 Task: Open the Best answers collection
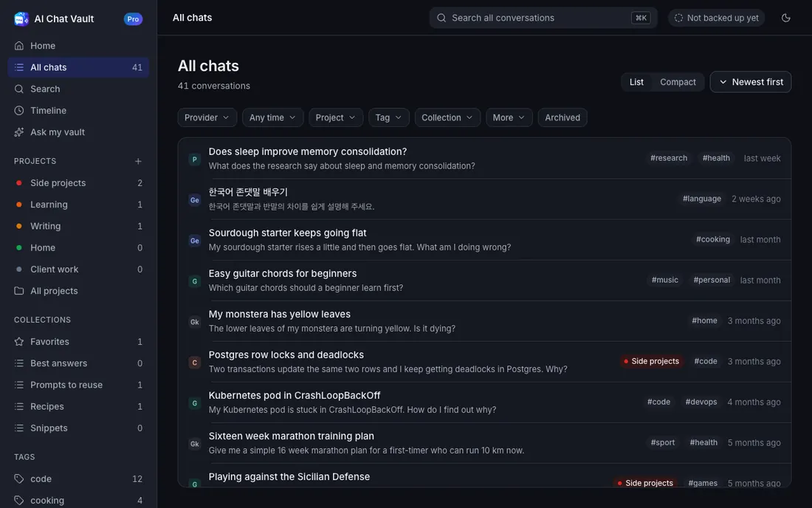pyautogui.click(x=78, y=363)
